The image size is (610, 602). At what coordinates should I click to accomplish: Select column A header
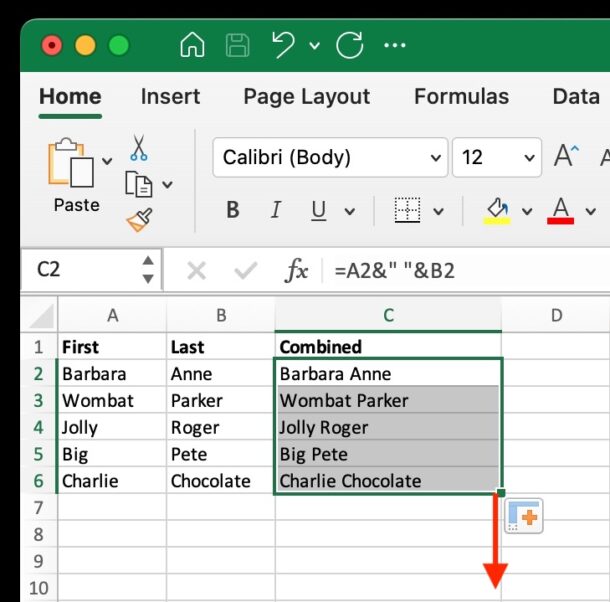click(112, 315)
